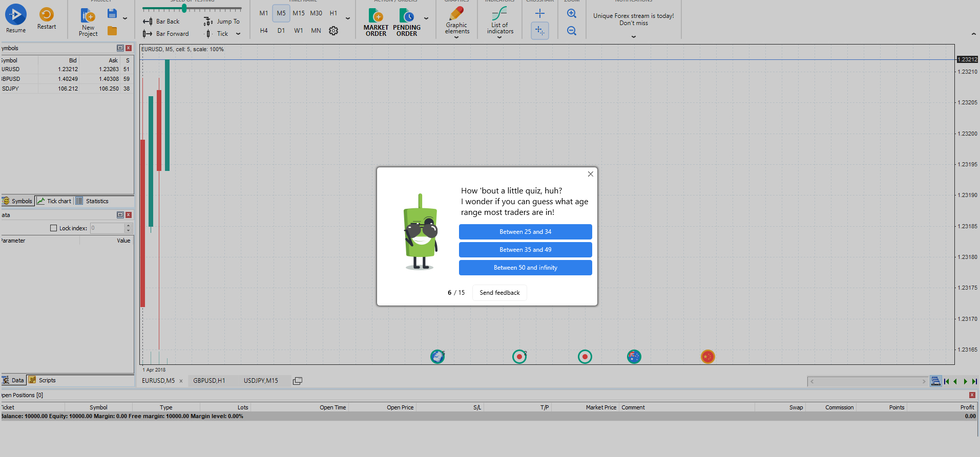Click the speed of testing slider handle

click(184, 9)
